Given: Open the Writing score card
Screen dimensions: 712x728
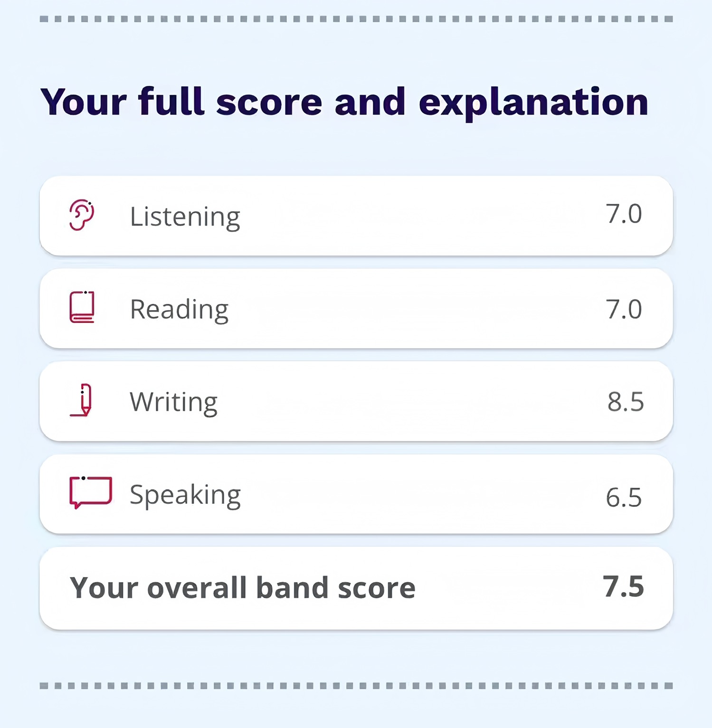Looking at the screenshot, I should pos(356,401).
